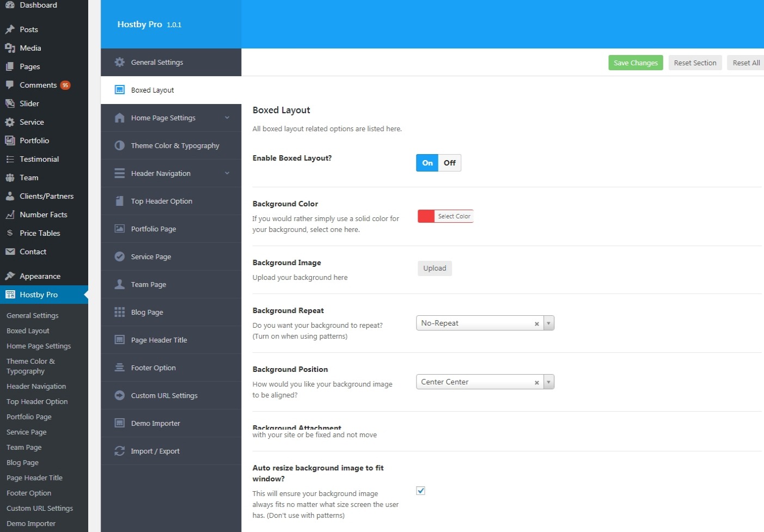
Task: Turn Boxed Layout Off
Action: pos(450,163)
